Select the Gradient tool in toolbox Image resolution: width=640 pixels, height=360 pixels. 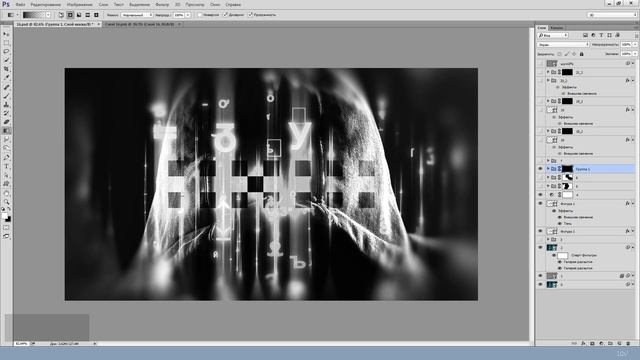(x=6, y=131)
